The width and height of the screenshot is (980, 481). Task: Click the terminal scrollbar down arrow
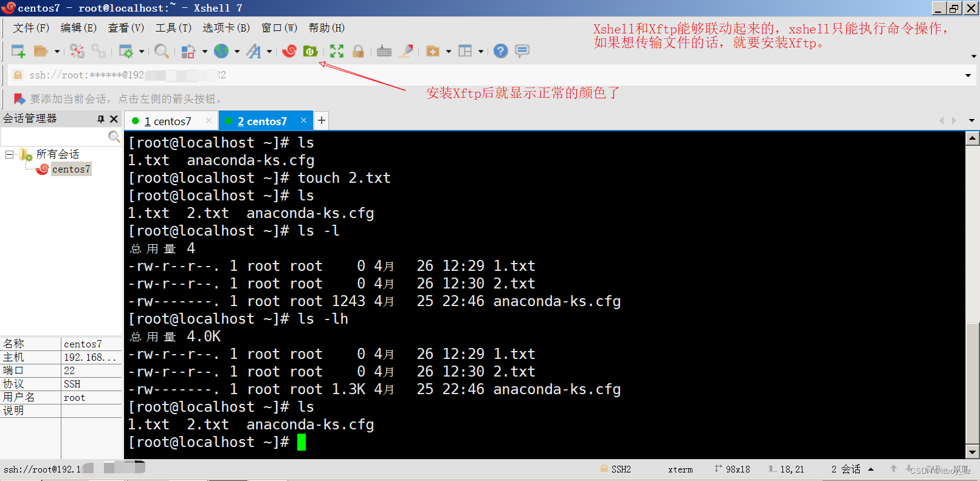click(973, 452)
